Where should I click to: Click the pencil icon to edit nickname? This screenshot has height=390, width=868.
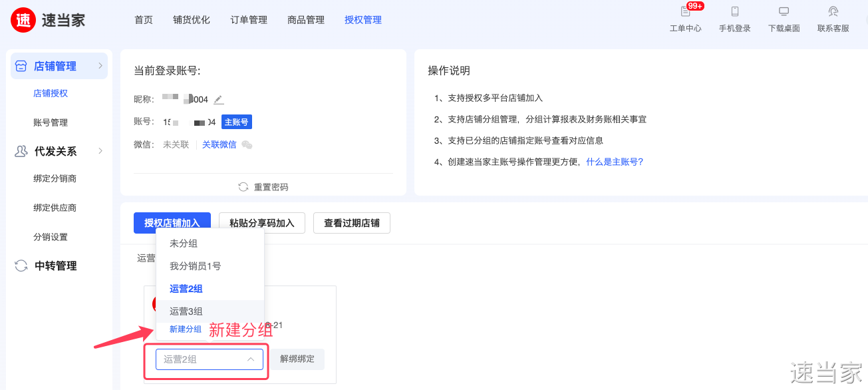coord(219,100)
